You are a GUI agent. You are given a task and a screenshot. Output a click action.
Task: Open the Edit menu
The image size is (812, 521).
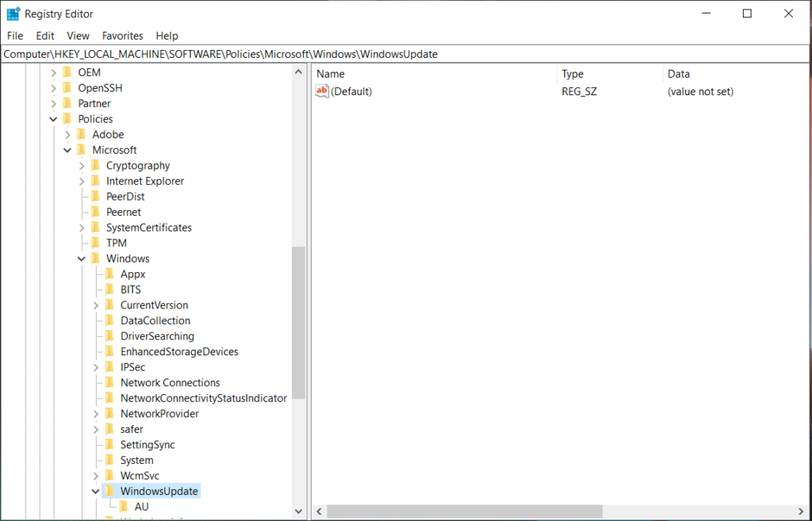click(x=45, y=36)
